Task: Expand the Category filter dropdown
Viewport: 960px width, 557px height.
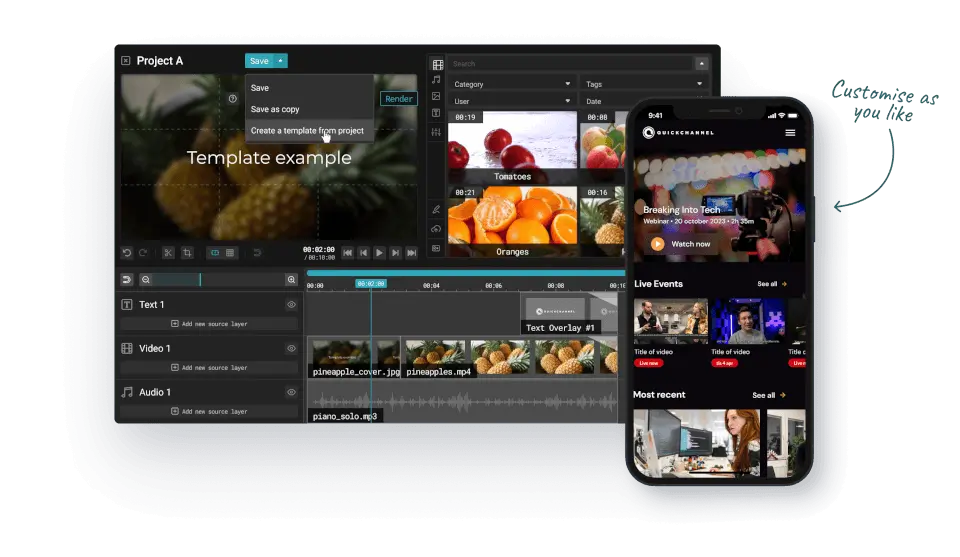Action: coord(512,85)
